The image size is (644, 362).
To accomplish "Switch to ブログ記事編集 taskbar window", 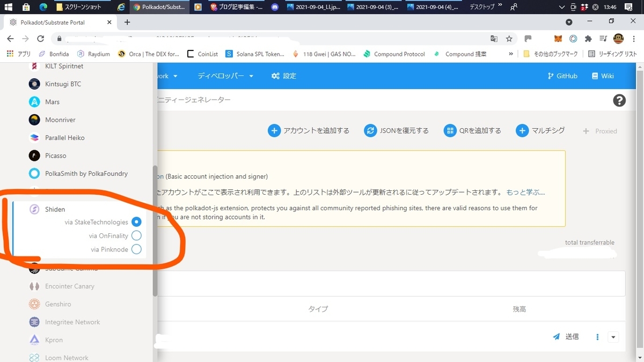I will [236, 7].
